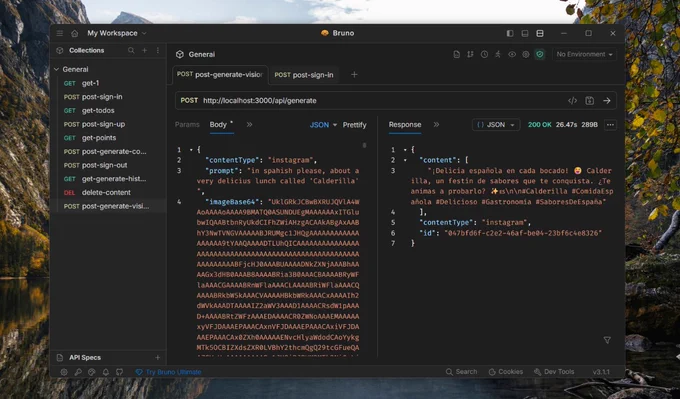Click the response filter funnel icon

tap(607, 340)
